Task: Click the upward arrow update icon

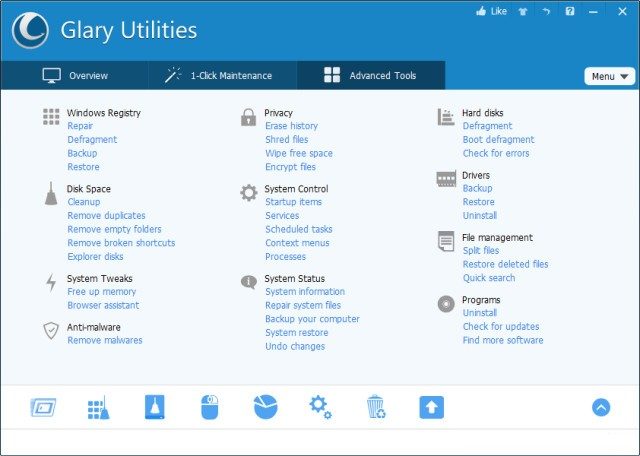Action: point(431,407)
